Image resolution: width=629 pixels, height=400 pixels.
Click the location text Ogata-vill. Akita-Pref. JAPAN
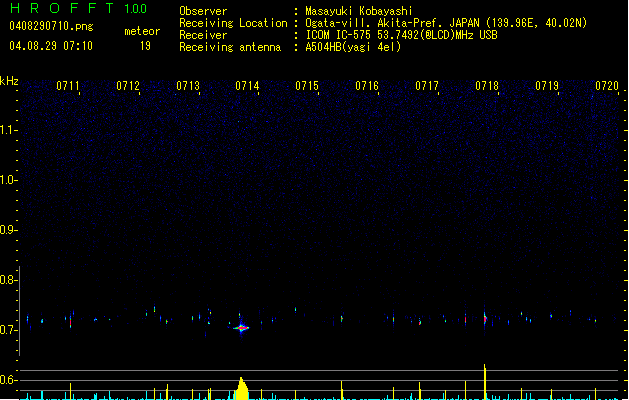pos(392,23)
